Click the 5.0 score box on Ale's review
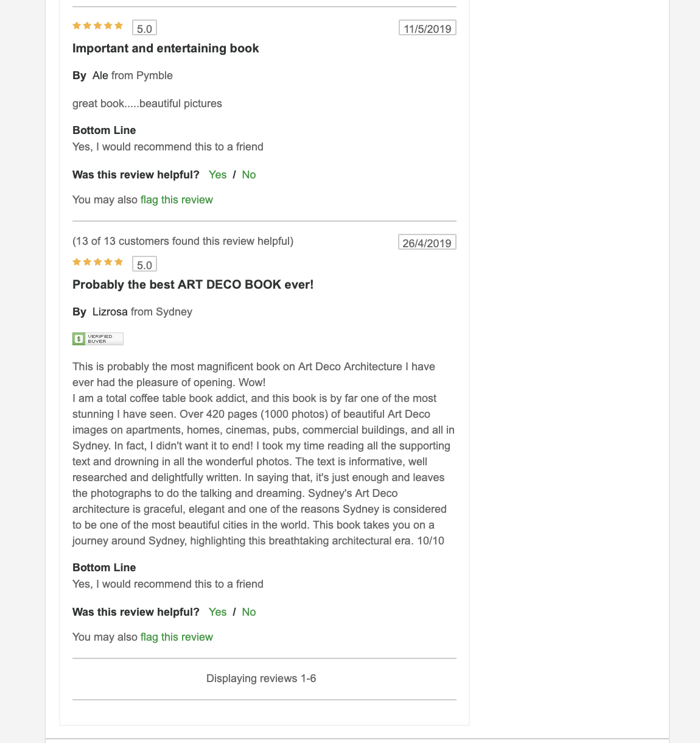This screenshot has height=743, width=700. point(144,29)
